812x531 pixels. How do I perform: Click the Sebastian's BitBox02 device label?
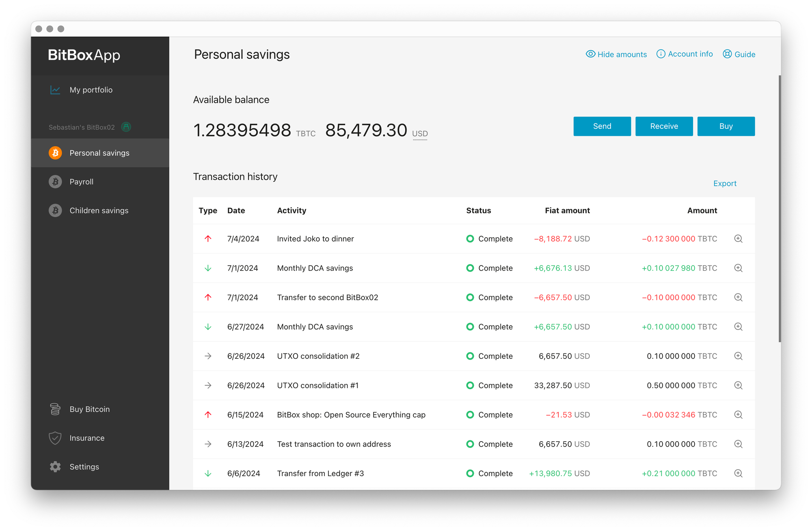(82, 127)
